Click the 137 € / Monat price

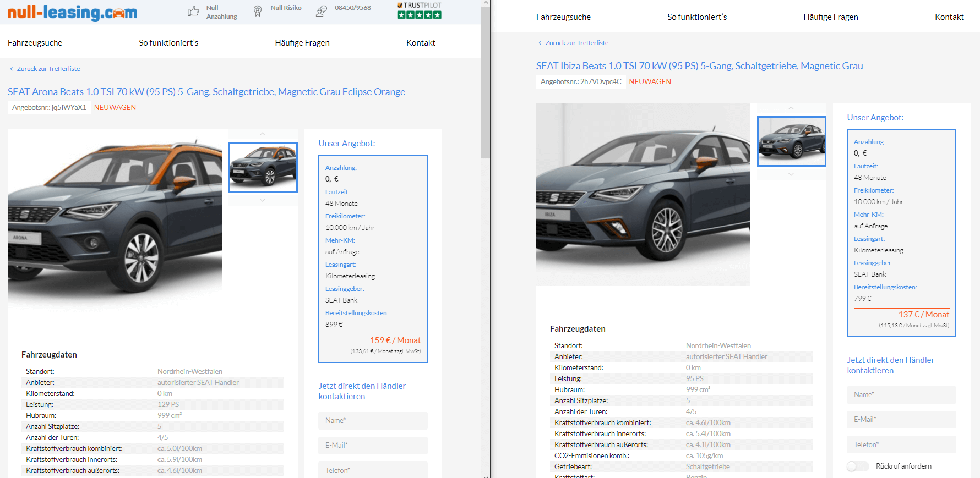click(924, 315)
